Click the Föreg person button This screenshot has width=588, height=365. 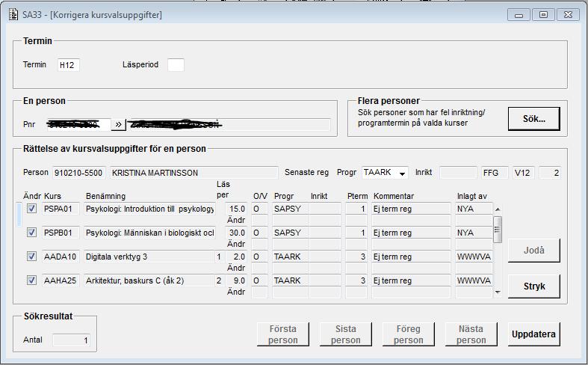click(409, 334)
